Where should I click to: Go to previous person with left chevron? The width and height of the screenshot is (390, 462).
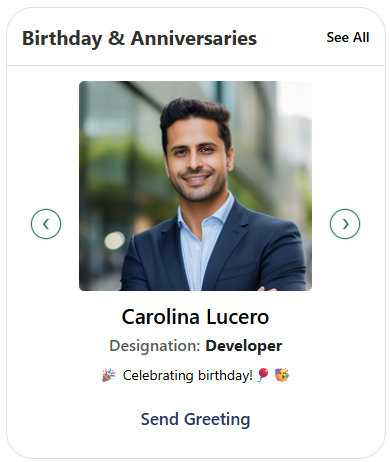46,224
